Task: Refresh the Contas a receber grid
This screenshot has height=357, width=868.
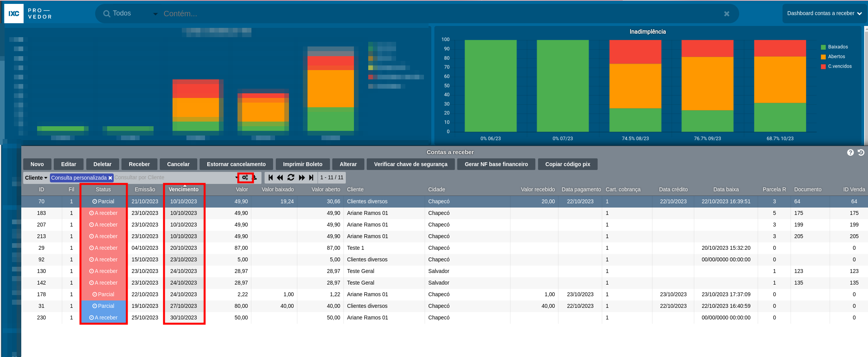Action: (x=291, y=178)
